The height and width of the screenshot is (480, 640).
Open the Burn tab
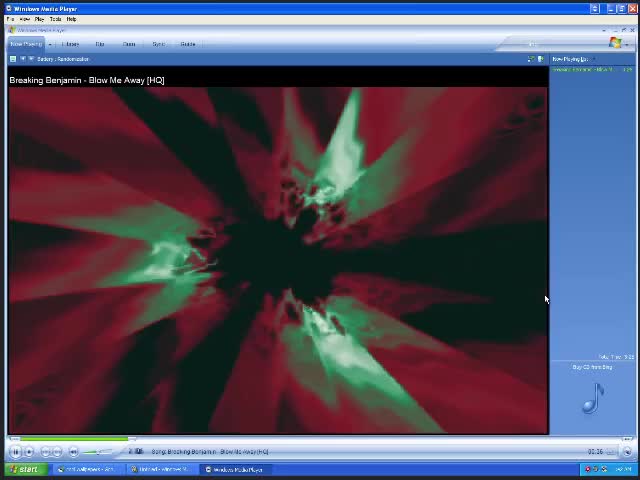coord(129,44)
